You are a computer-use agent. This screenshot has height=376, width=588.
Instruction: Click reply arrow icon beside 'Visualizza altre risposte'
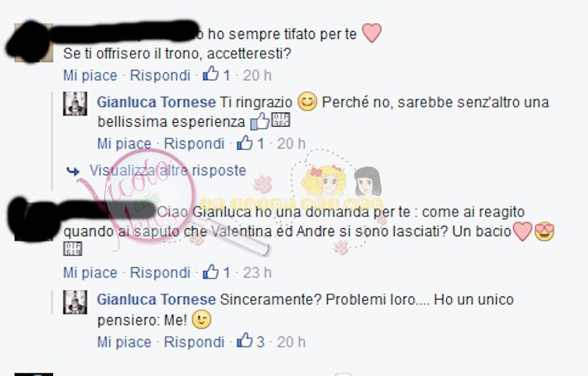(73, 171)
